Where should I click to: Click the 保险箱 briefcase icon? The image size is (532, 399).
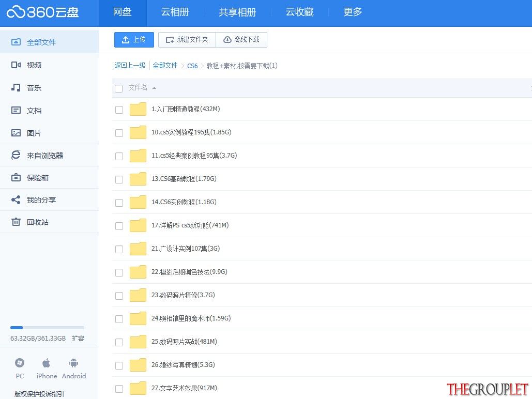tap(16, 177)
